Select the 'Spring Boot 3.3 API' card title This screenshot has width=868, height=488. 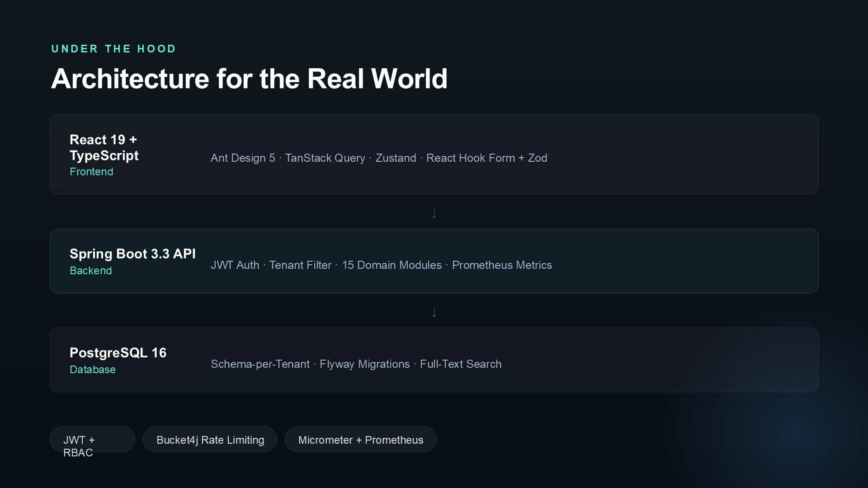tap(132, 254)
